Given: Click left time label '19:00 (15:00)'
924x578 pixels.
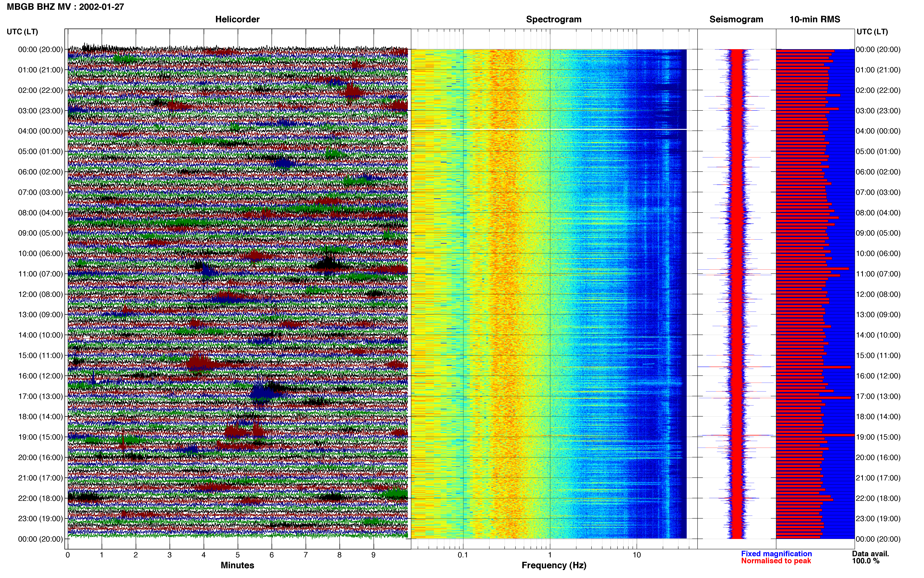Looking at the screenshot, I should 41,437.
